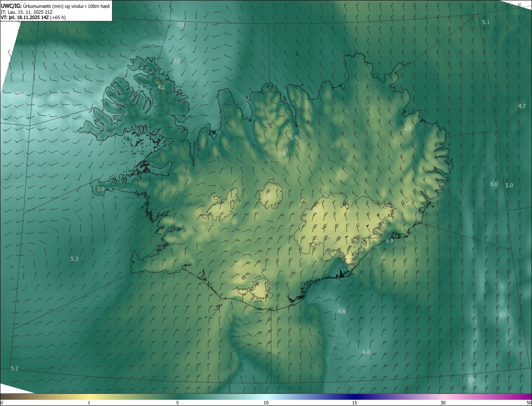Click the 5.3 value label on the map
The width and height of the screenshot is (532, 406).
click(74, 259)
